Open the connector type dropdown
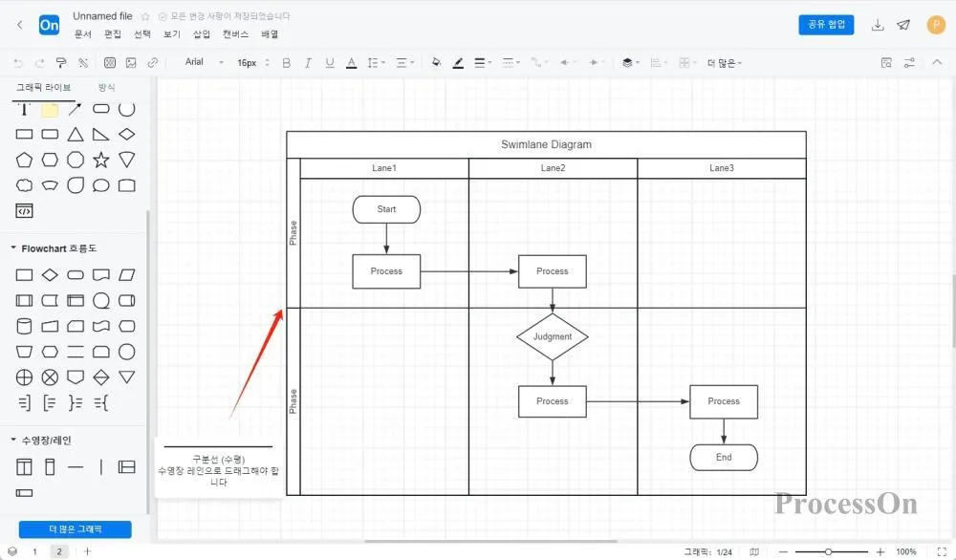The height and width of the screenshot is (560, 956). (538, 63)
